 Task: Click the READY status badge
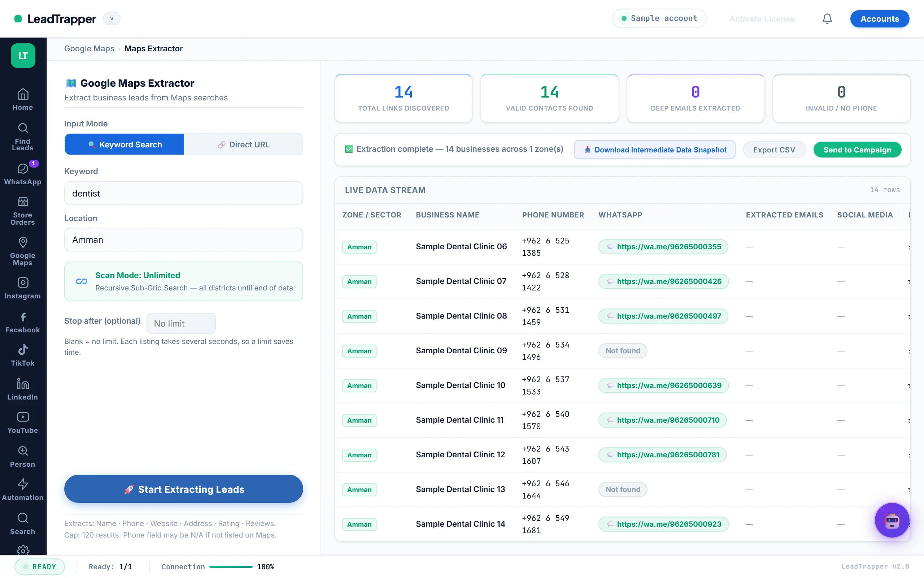[x=40, y=567]
